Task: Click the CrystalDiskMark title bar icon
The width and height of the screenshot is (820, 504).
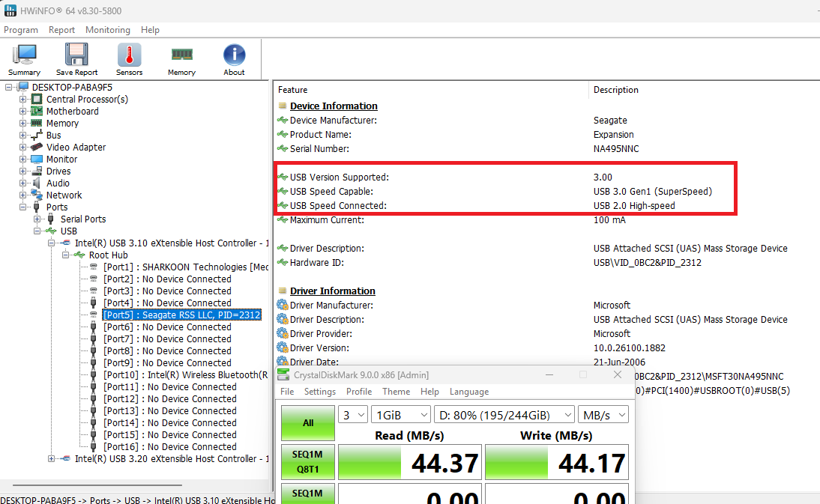Action: 283,375
